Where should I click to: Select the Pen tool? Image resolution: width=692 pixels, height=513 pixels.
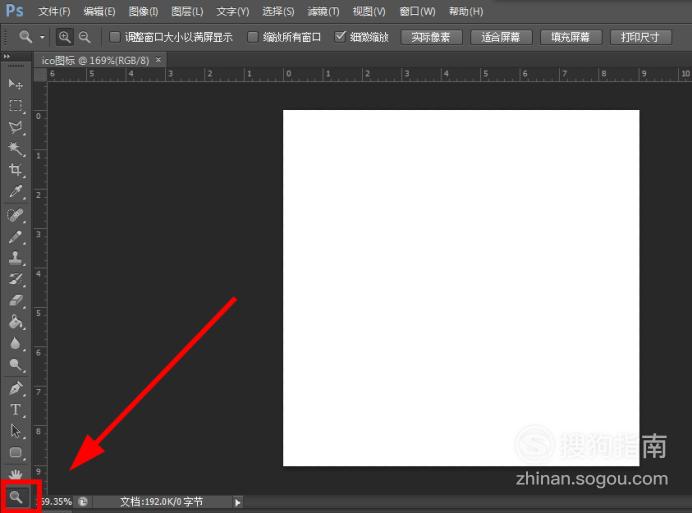tap(15, 388)
